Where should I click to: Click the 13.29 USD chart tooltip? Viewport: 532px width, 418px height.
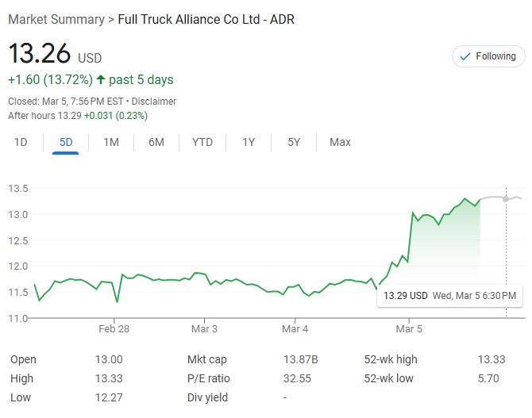tap(450, 296)
